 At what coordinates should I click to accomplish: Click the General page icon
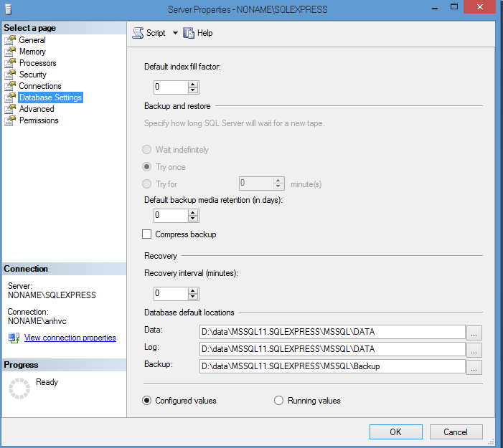10,40
